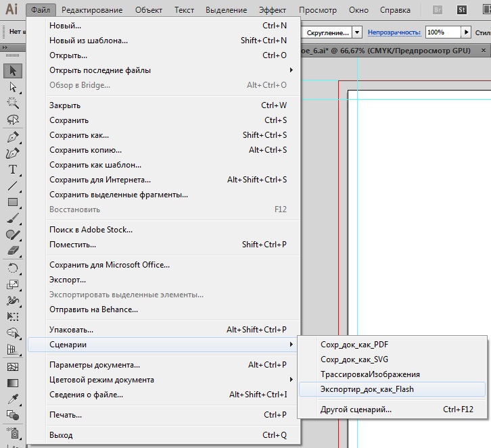The image size is (491, 448).
Task: Open the Текст menu
Action: [184, 10]
